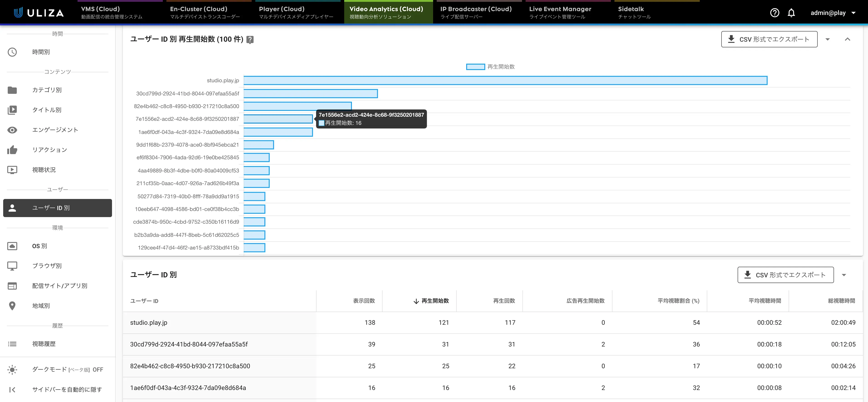Click the video library icon for タイトル別
Screen dimensions: 868x402
pyautogui.click(x=12, y=110)
